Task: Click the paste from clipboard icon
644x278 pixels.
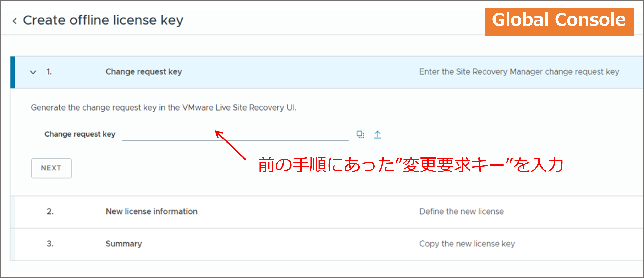Action: pyautogui.click(x=360, y=135)
